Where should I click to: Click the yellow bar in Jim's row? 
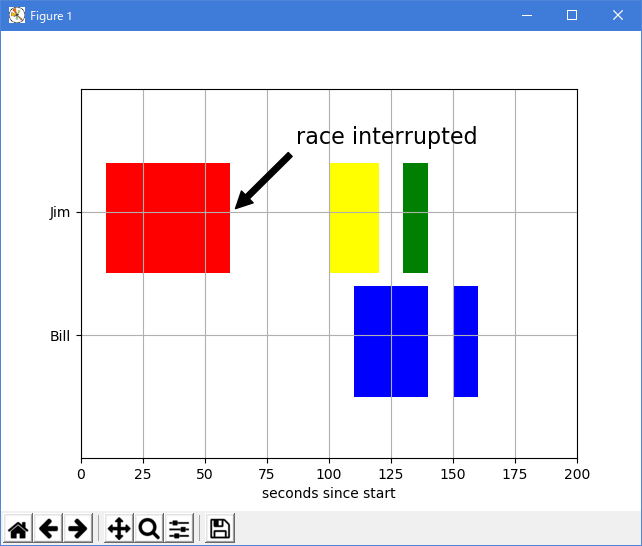354,218
